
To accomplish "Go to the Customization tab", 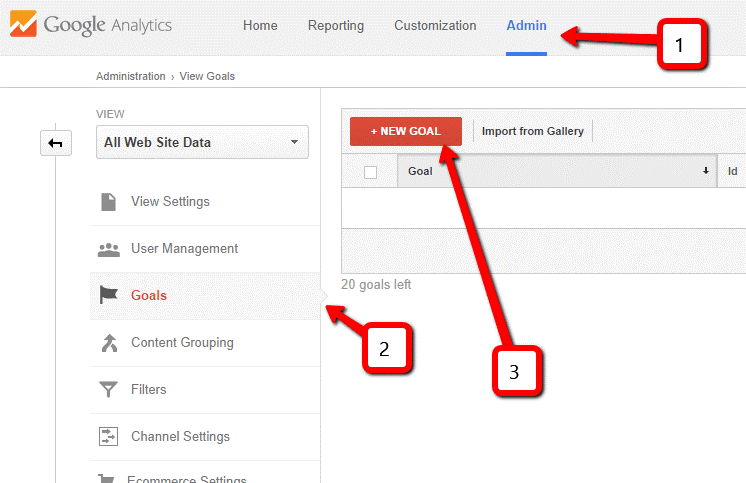I will (x=435, y=26).
